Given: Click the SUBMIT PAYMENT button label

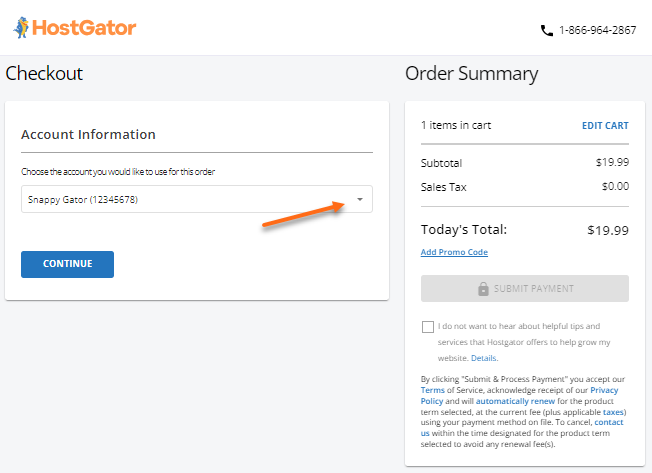Looking at the screenshot, I should click(535, 289).
